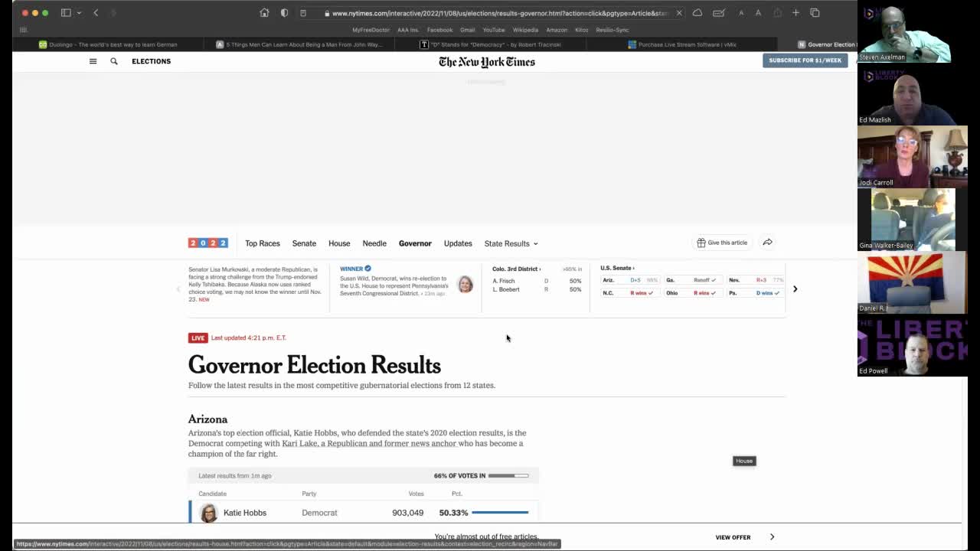Select Katie Hobbs candidate photo
980x551 pixels.
click(x=208, y=513)
